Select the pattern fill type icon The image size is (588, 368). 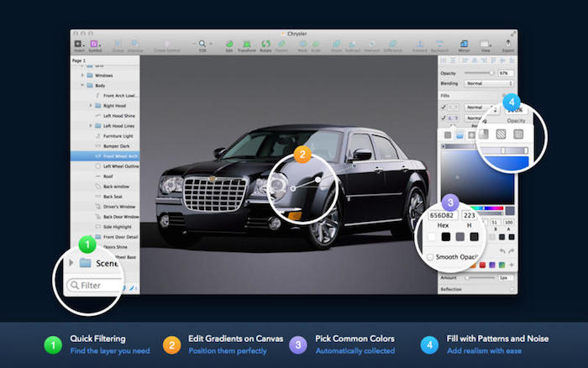coord(498,134)
